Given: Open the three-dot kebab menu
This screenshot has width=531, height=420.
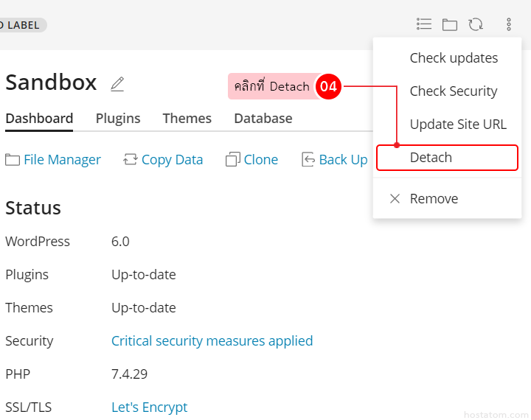Looking at the screenshot, I should click(x=509, y=24).
